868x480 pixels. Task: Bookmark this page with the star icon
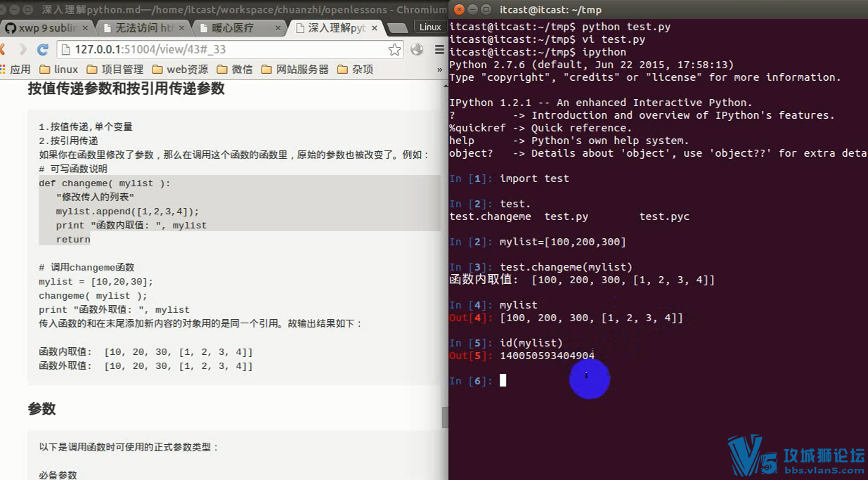(x=395, y=50)
